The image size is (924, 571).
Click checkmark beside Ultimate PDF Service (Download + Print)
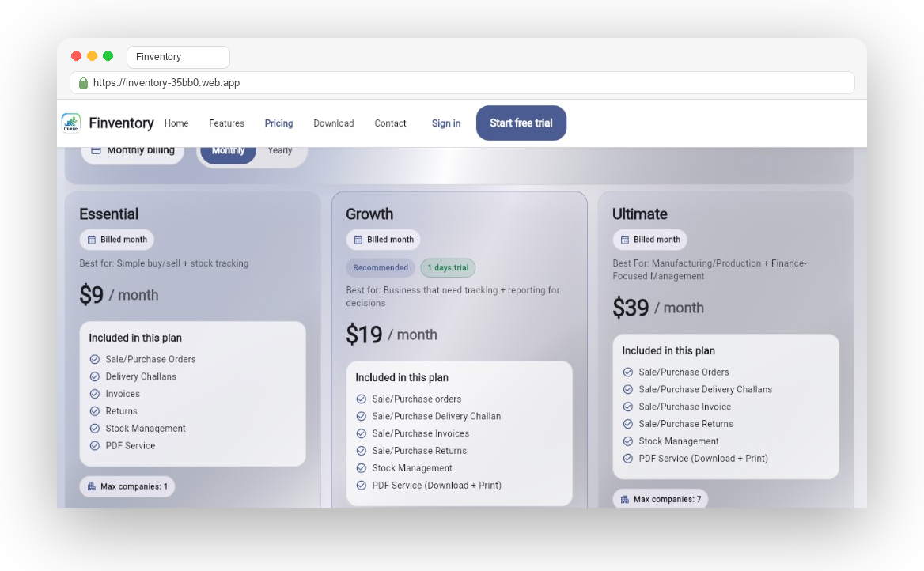tap(627, 459)
